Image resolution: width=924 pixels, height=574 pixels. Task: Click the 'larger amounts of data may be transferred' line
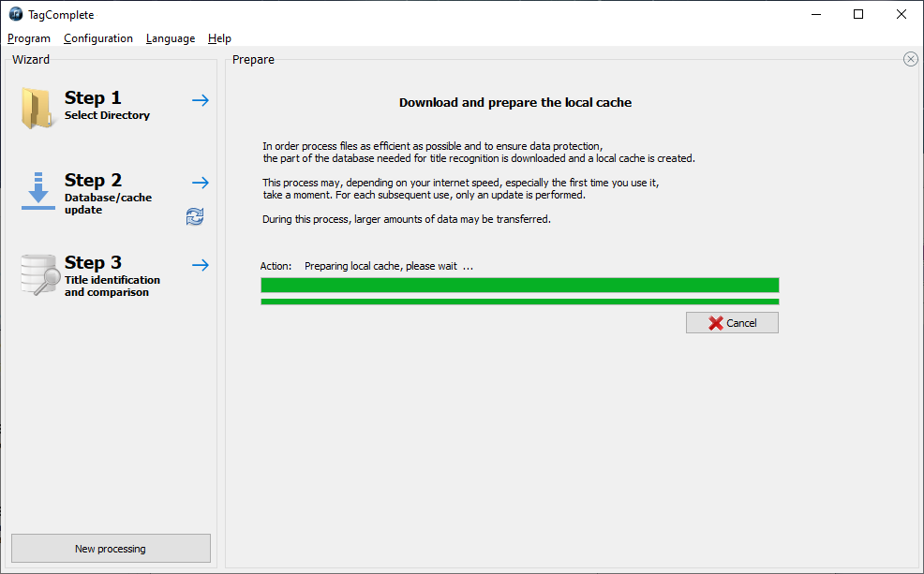point(407,219)
